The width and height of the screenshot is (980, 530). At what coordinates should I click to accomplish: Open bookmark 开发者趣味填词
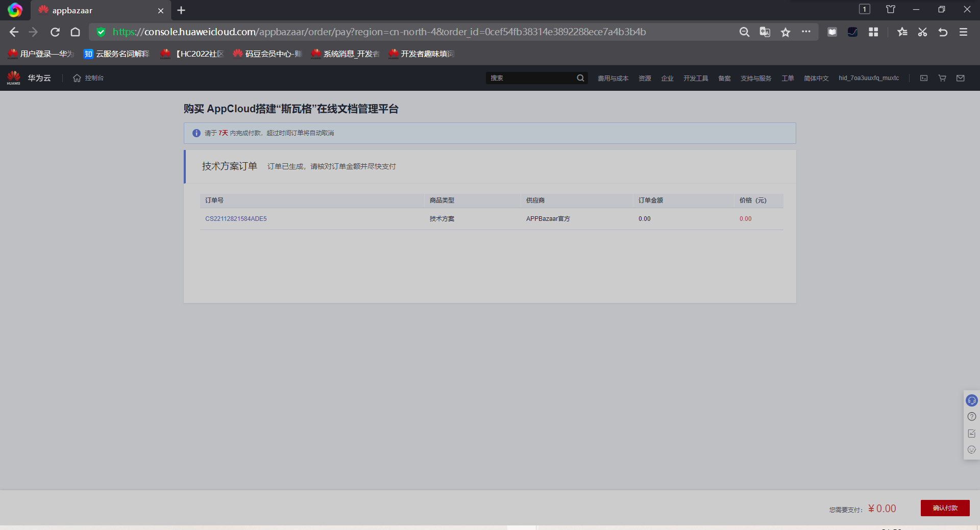point(422,54)
